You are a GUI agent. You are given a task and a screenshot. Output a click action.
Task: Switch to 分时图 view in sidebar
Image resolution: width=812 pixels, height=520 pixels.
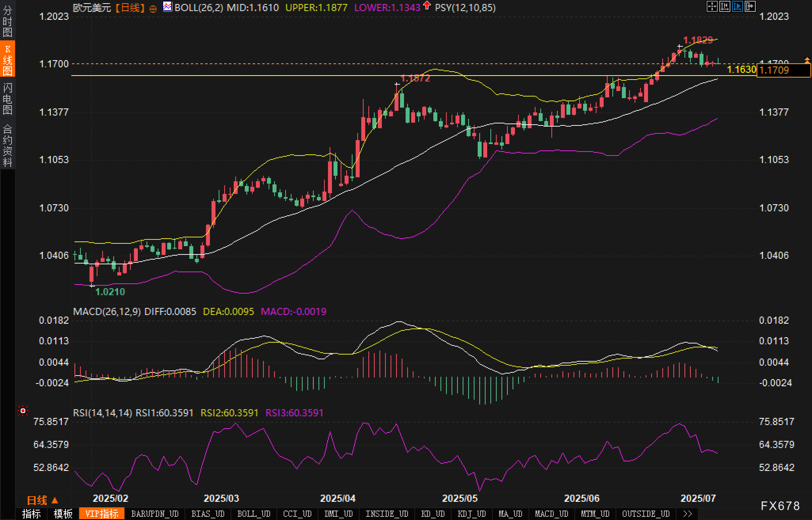click(8, 21)
